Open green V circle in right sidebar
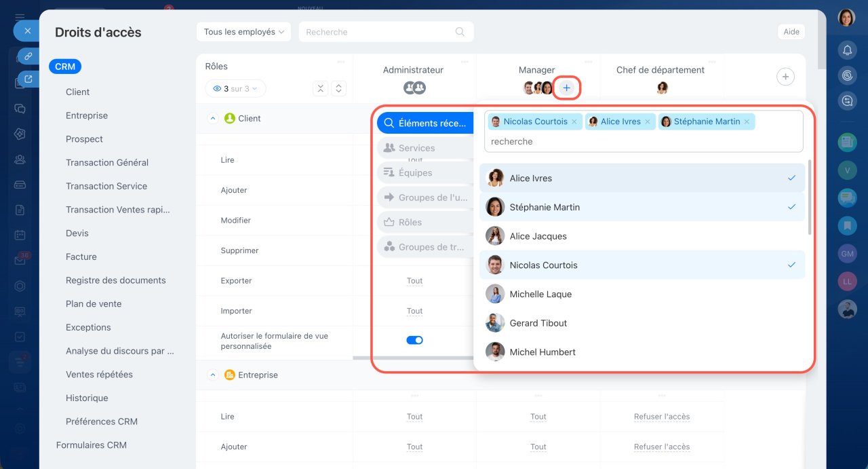Image resolution: width=868 pixels, height=469 pixels. coord(847,170)
